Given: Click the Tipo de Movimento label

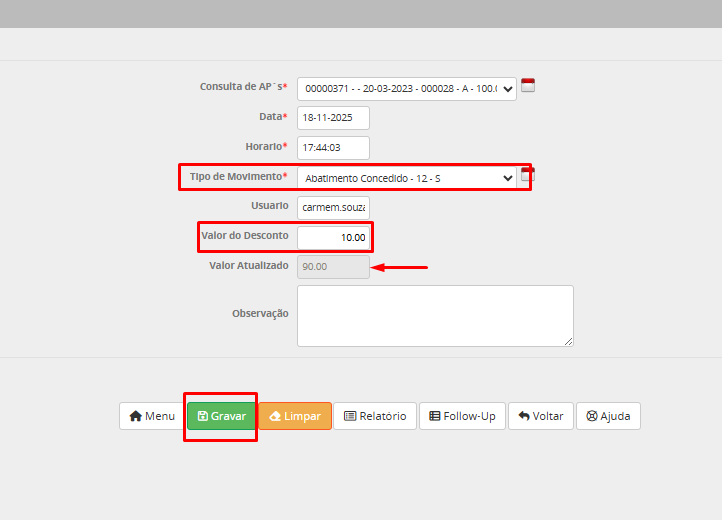Looking at the screenshot, I should coord(238,177).
